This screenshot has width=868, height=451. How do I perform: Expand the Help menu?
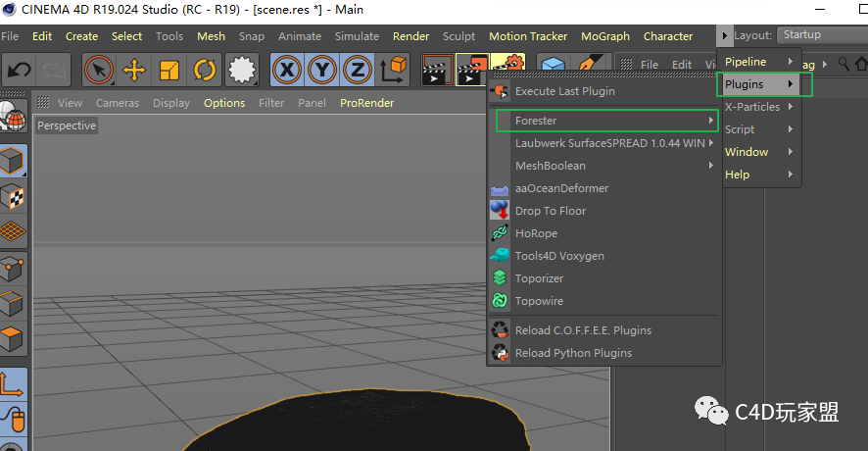[x=759, y=175]
